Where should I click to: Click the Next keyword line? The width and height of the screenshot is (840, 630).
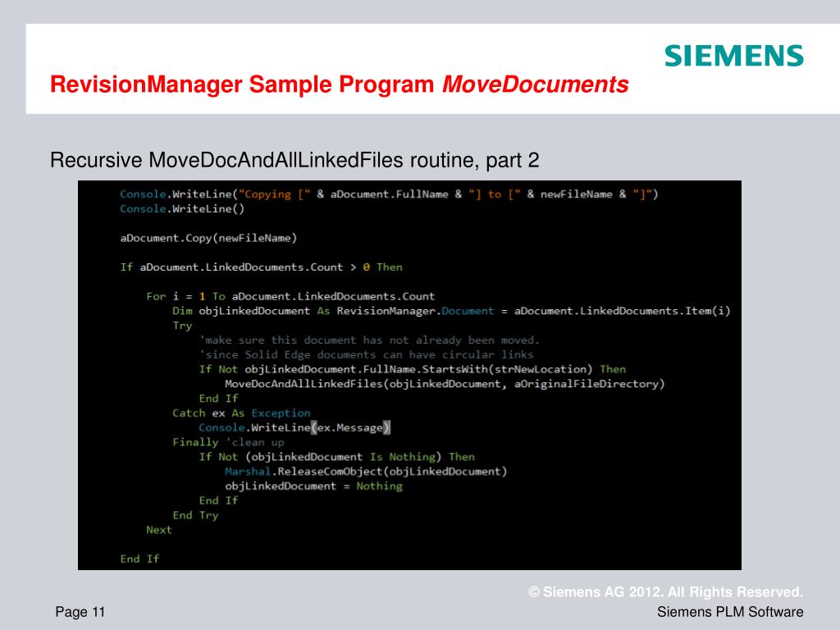click(159, 530)
